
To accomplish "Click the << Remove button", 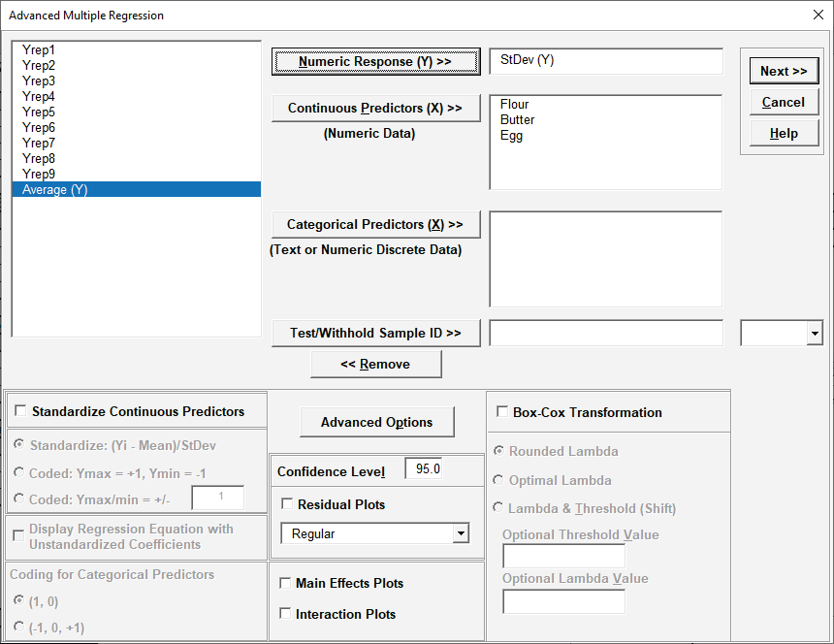I will tap(375, 365).
